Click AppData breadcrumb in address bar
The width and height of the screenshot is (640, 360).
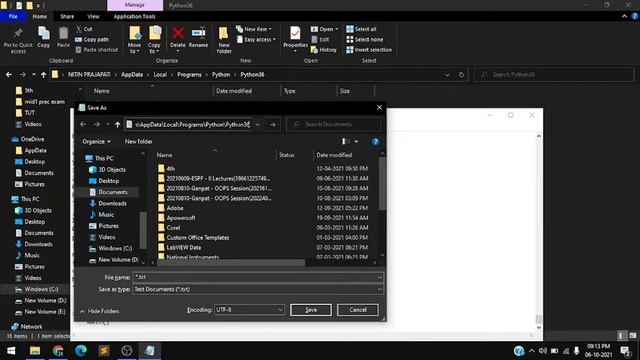pos(132,75)
